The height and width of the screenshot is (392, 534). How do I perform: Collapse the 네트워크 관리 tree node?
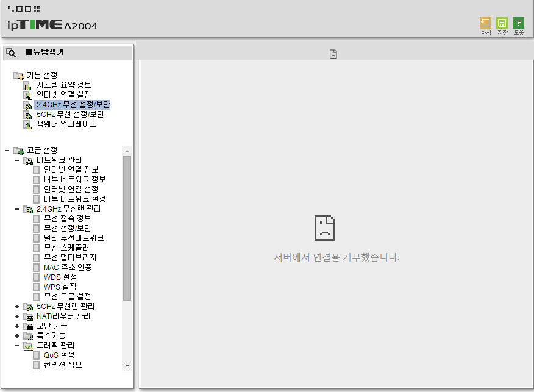(x=17, y=160)
